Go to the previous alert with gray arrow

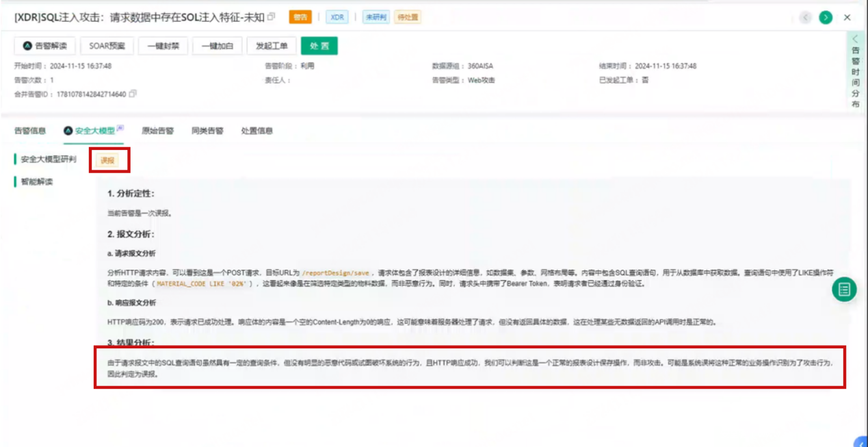pyautogui.click(x=805, y=17)
